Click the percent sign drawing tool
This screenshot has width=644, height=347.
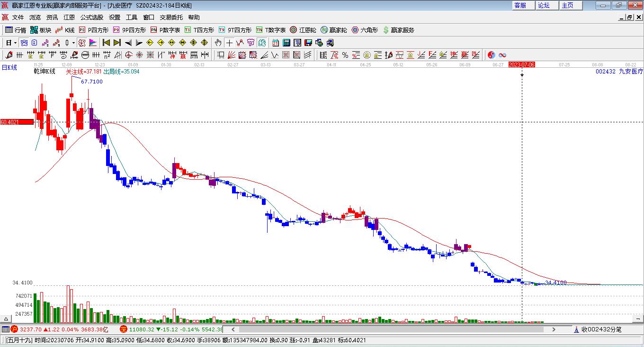click(x=345, y=55)
